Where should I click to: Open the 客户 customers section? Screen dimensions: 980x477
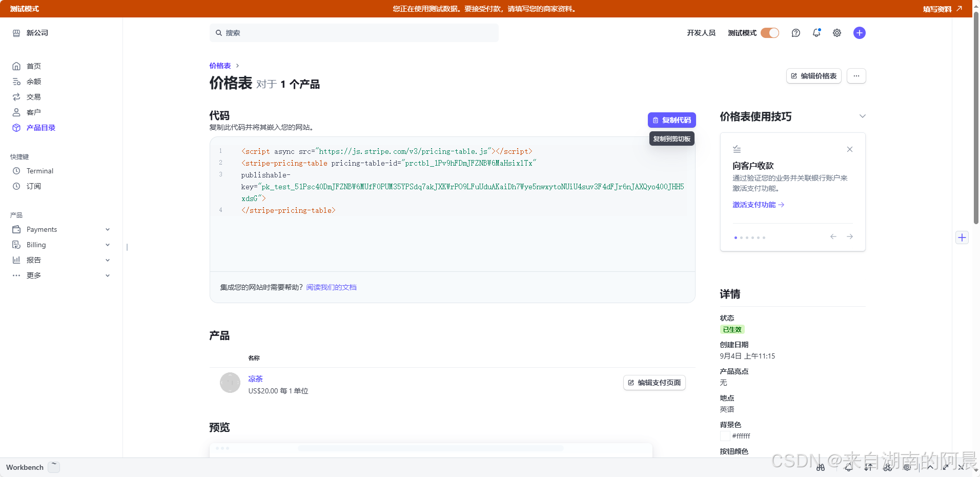pos(33,112)
